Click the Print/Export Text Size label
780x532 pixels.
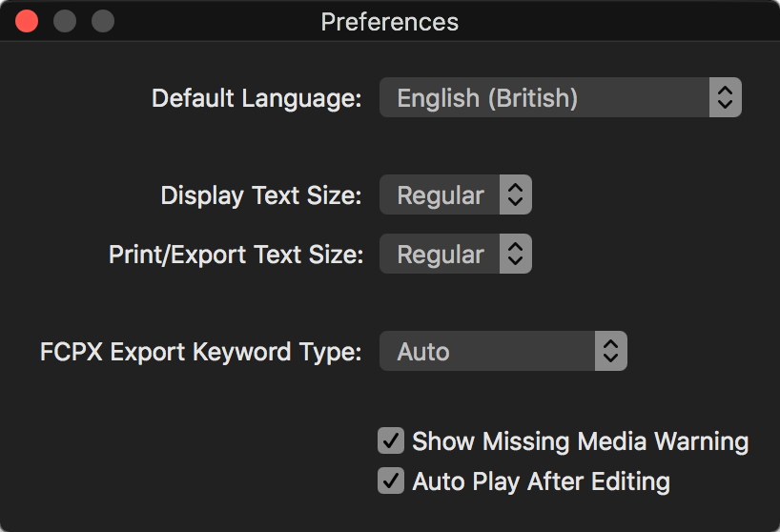click(236, 255)
